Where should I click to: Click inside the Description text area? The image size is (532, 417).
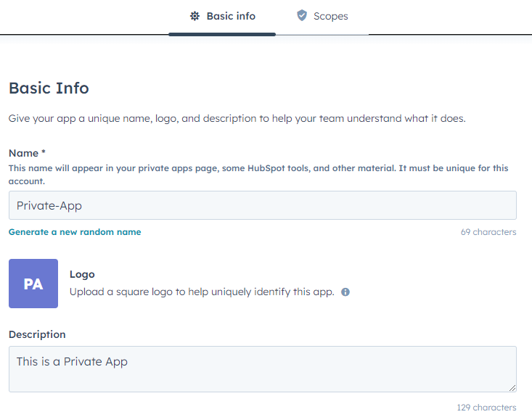coord(262,368)
